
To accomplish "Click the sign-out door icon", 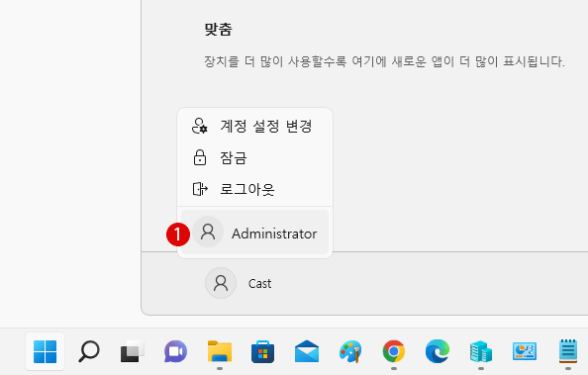I will 200,189.
